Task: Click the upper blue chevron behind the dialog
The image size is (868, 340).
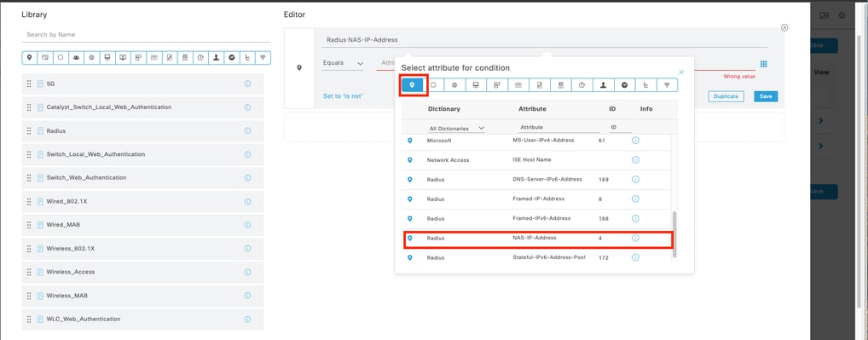Action: (x=821, y=120)
